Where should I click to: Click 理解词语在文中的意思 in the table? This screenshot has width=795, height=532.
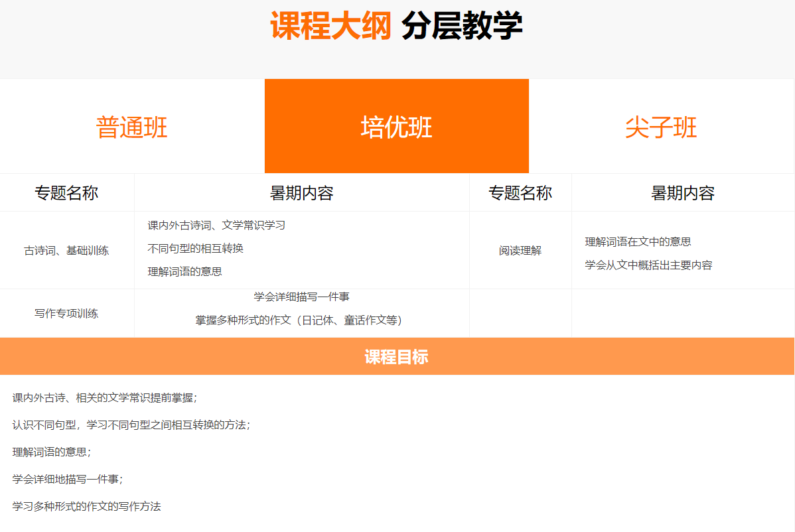point(638,242)
